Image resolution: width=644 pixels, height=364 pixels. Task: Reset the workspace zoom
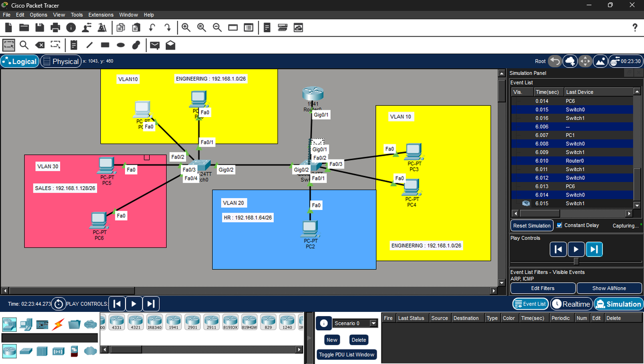click(202, 27)
